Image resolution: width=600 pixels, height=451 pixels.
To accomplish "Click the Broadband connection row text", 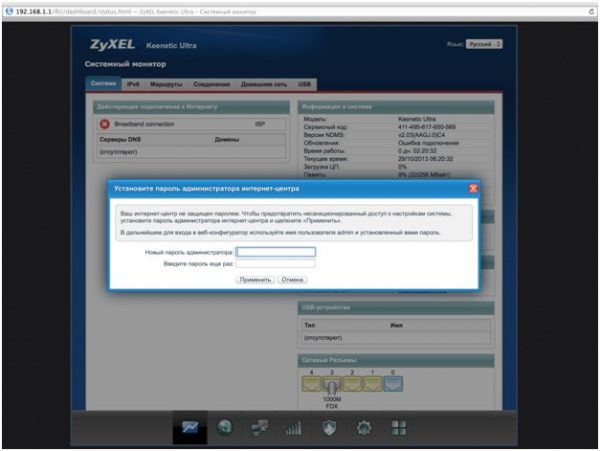I will 144,124.
